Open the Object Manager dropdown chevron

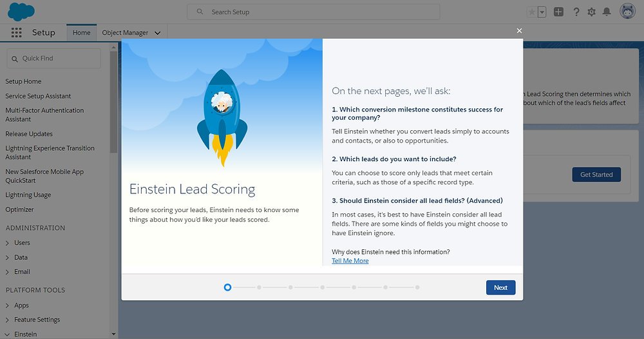158,33
